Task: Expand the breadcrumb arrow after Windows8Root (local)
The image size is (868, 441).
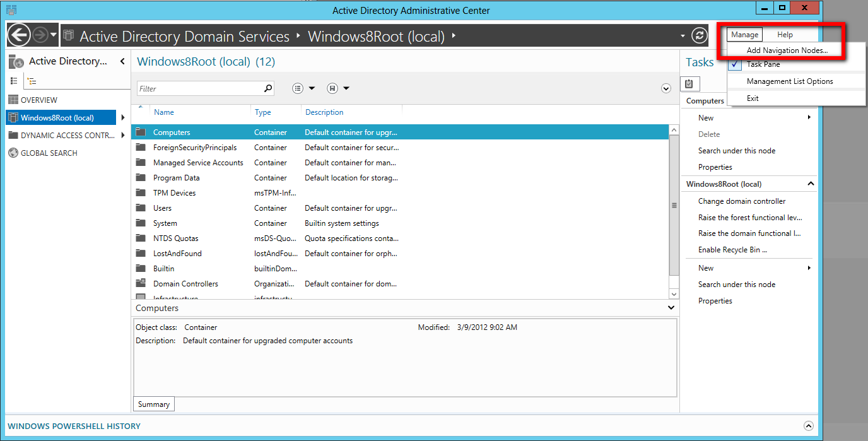Action: [453, 36]
